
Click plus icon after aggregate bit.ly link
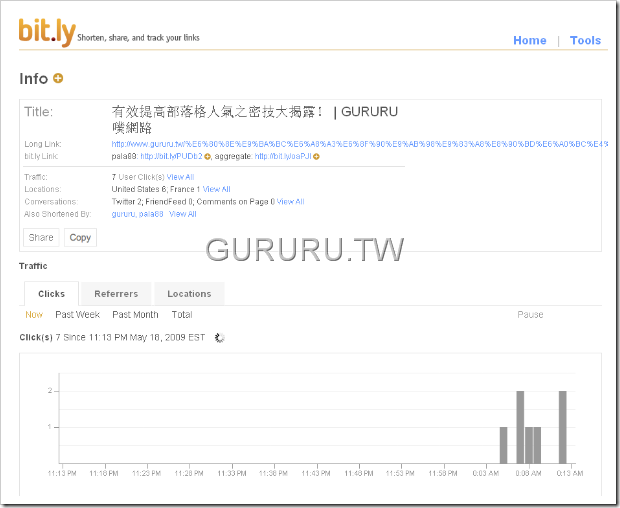316,157
